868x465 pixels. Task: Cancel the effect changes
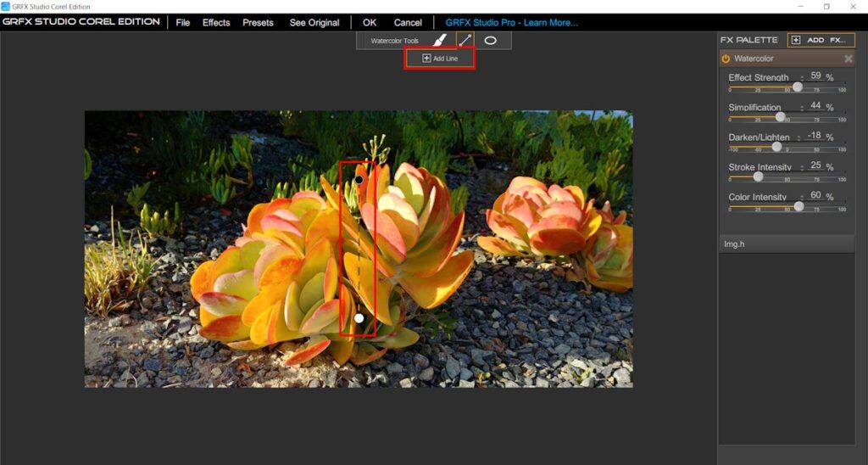click(x=408, y=23)
